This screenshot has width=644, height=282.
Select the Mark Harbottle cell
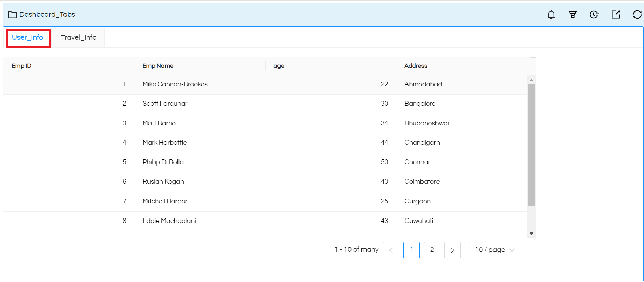200,143
